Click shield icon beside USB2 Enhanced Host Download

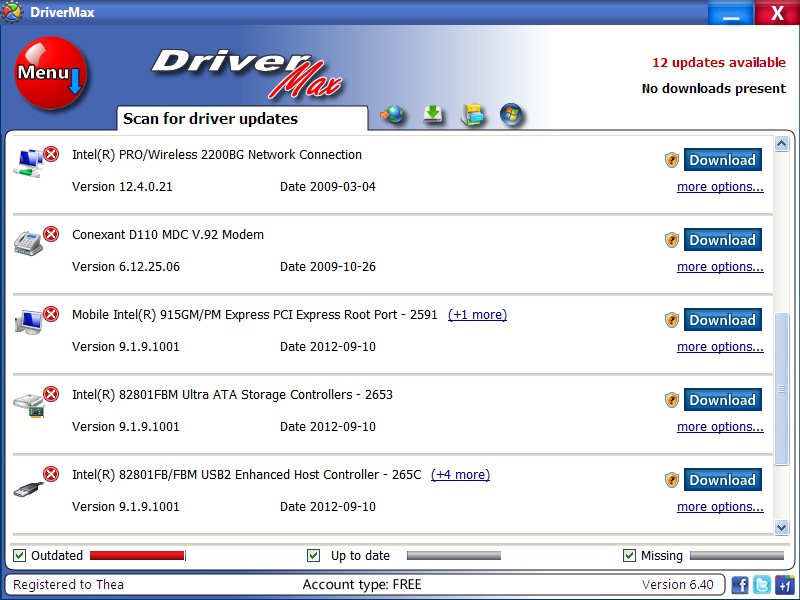(672, 480)
